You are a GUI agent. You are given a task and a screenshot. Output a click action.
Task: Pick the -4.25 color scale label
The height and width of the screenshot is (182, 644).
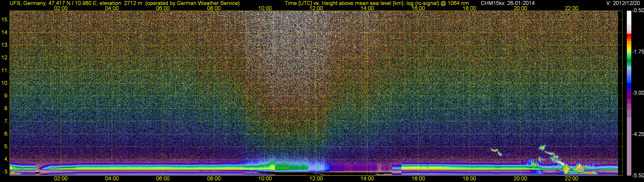[638, 134]
